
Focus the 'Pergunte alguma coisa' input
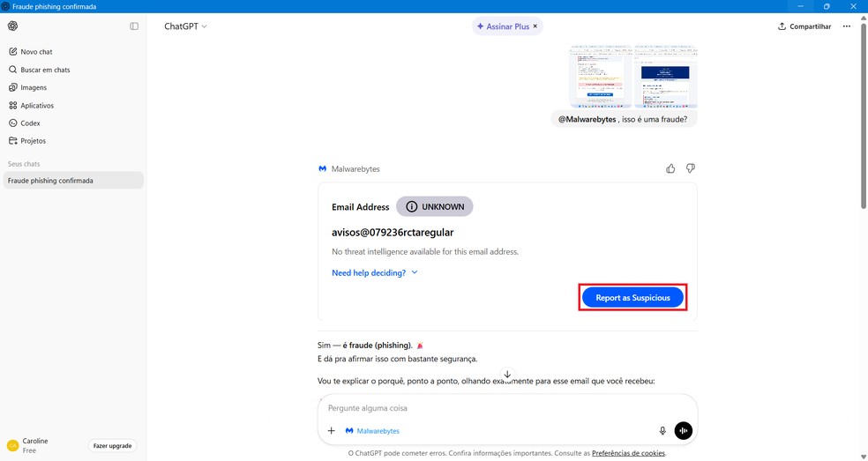point(507,408)
